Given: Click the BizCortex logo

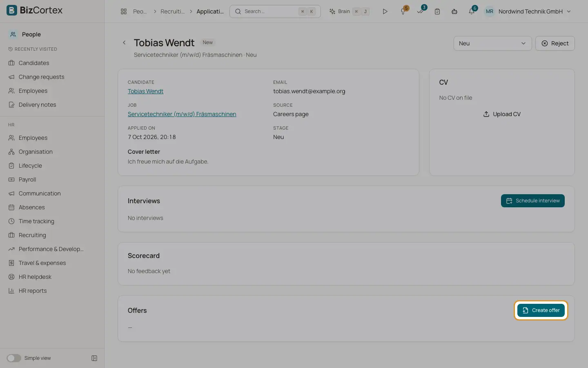Looking at the screenshot, I should [35, 10].
